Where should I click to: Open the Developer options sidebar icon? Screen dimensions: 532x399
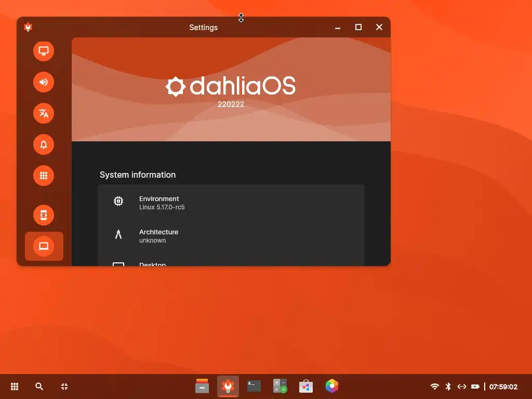[x=44, y=215]
